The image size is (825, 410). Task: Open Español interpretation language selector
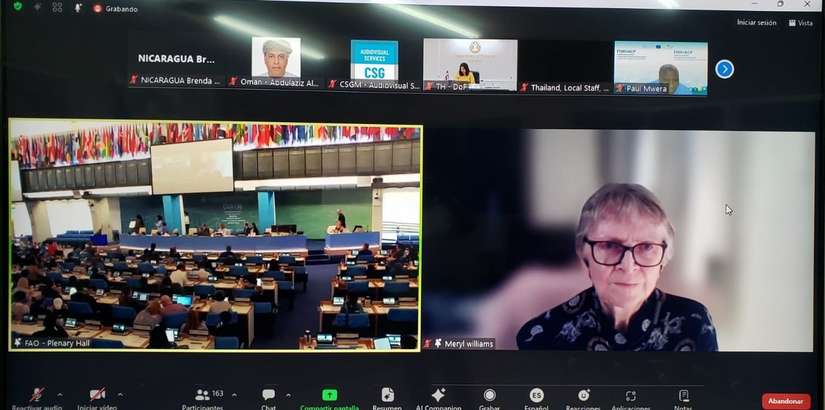[536, 397]
